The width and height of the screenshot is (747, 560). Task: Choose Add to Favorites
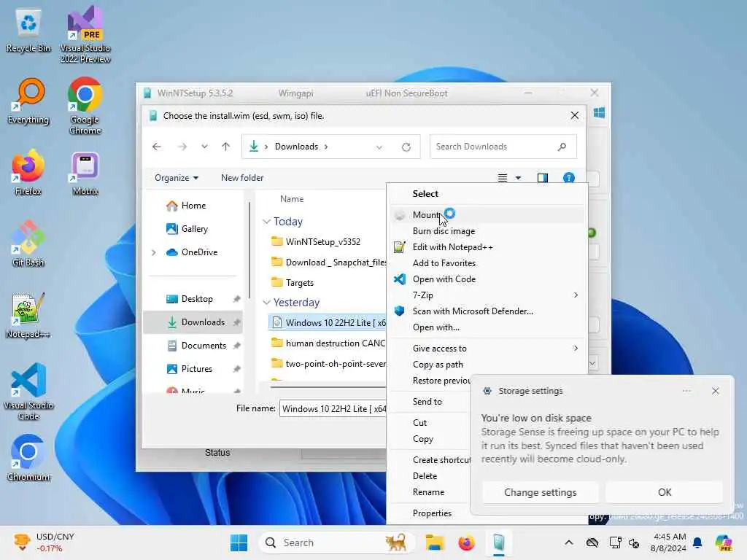[x=487, y=263]
